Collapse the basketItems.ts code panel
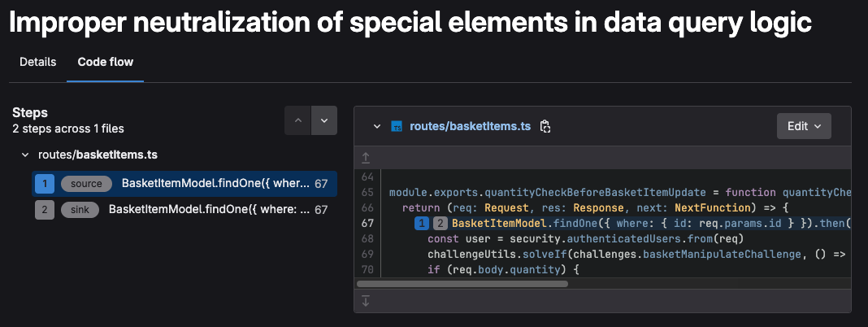The image size is (868, 327). [376, 126]
